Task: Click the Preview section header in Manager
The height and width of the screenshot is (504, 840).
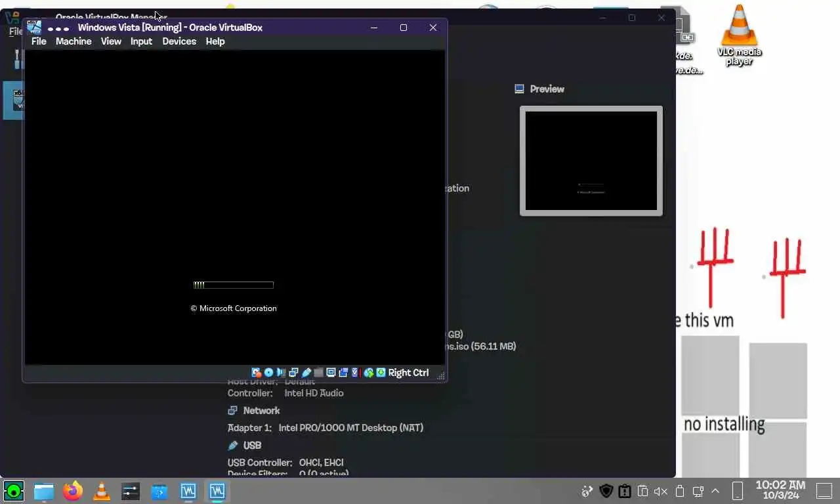Action: 547,89
